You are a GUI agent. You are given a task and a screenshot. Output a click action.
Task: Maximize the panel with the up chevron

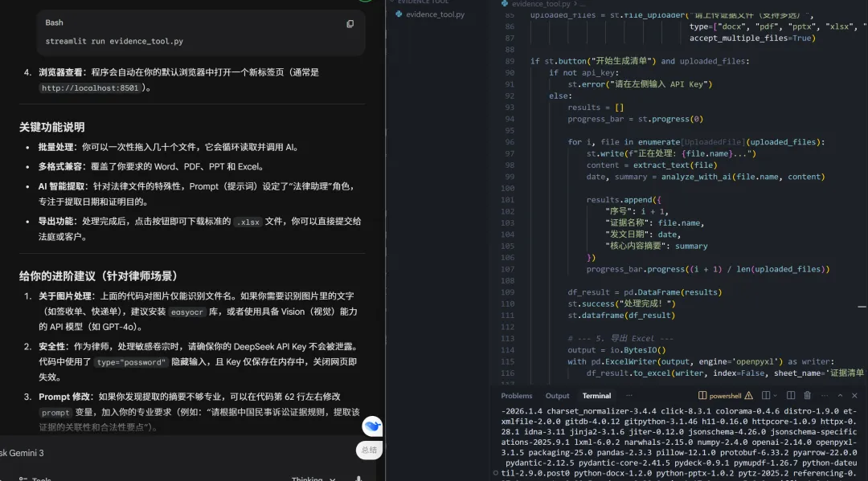pos(840,396)
